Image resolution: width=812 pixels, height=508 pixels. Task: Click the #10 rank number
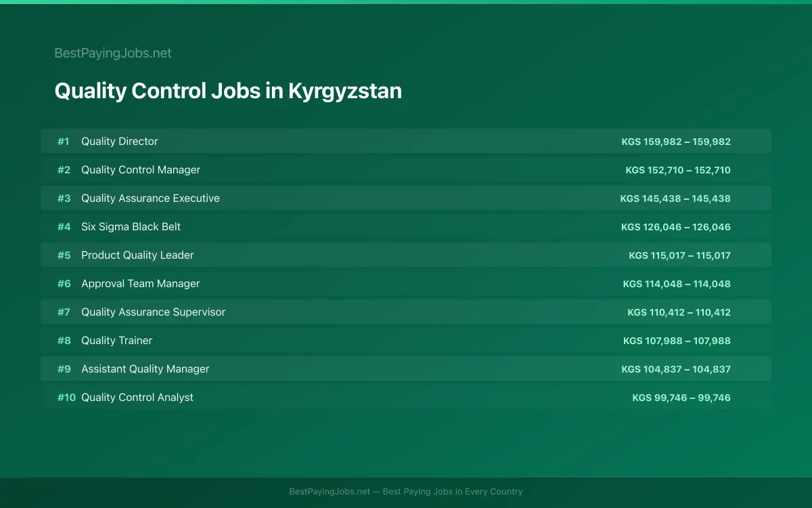point(66,398)
